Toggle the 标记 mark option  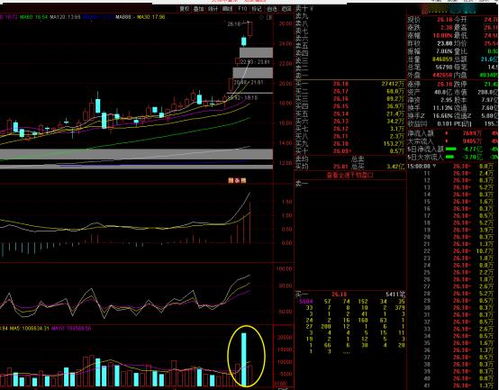click(x=257, y=9)
